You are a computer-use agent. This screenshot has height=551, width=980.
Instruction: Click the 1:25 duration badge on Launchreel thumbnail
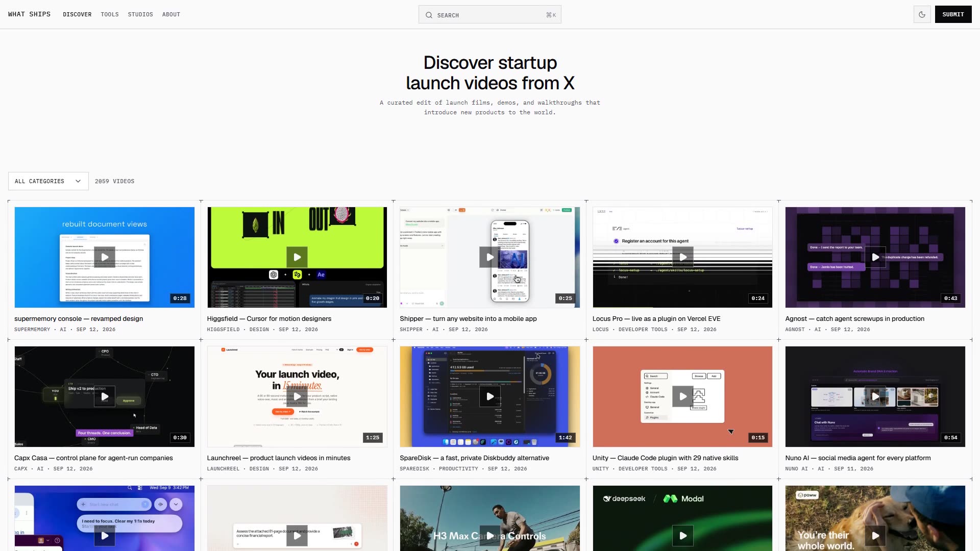(x=373, y=438)
